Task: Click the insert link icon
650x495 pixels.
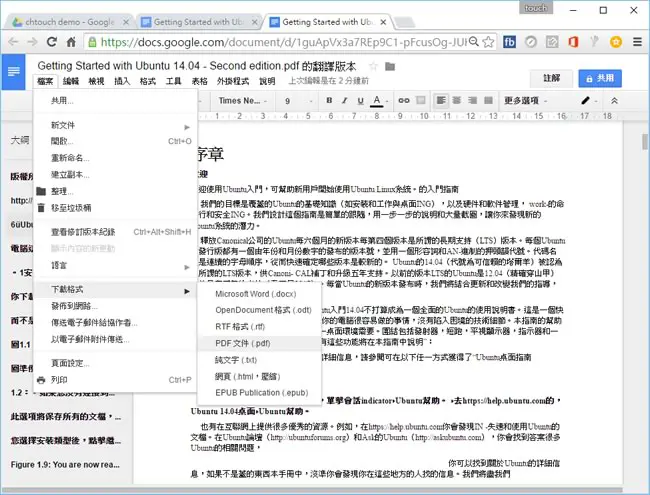Action: pos(404,100)
